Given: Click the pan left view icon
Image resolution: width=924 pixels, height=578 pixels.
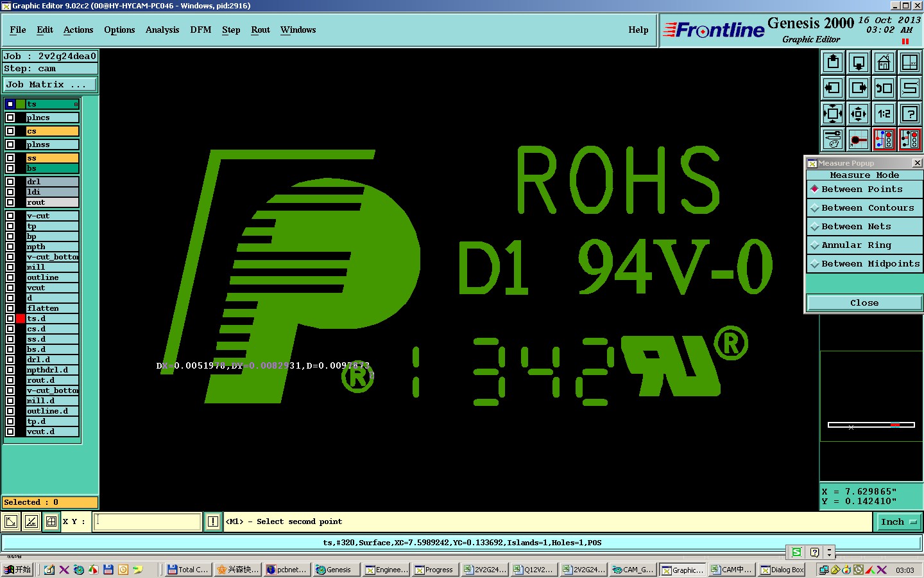Looking at the screenshot, I should pyautogui.click(x=833, y=88).
